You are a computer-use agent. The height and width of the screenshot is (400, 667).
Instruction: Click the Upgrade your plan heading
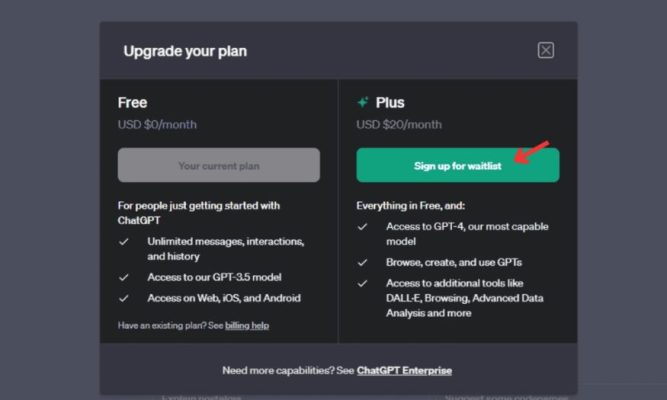click(185, 51)
